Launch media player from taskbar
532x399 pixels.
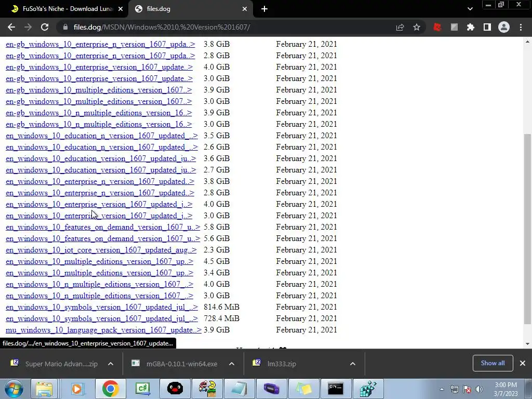[77, 389]
